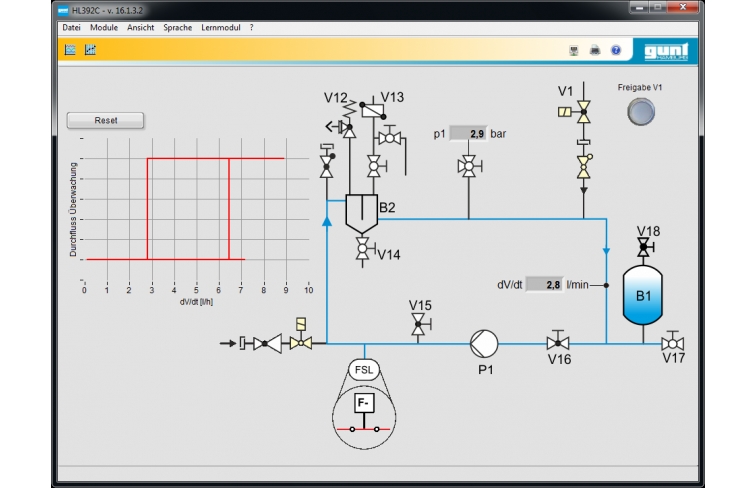Image resolution: width=755 pixels, height=488 pixels.
Task: Click the Freigabe V1 label
Action: [x=640, y=87]
